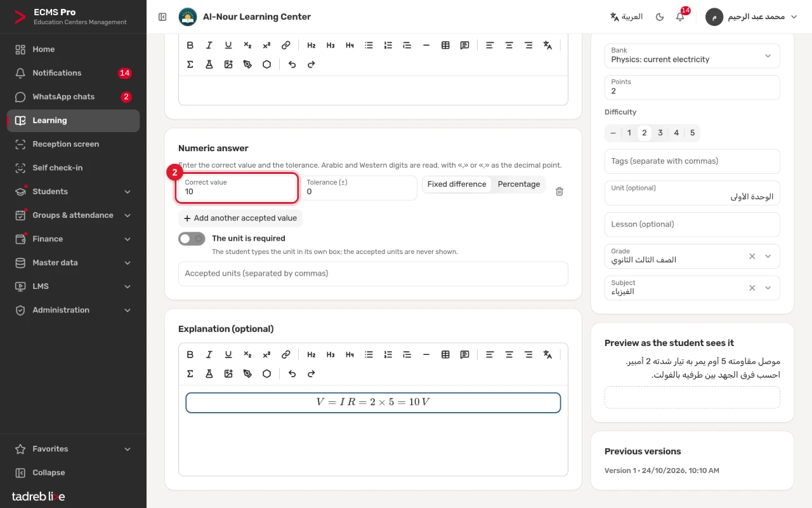Open WhatsApp chats in the sidebar
This screenshot has width=812, height=508.
[x=73, y=97]
